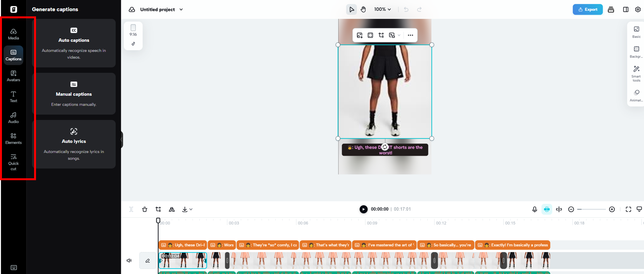Click the fit-to-frame icon in floating toolbar

(370, 35)
